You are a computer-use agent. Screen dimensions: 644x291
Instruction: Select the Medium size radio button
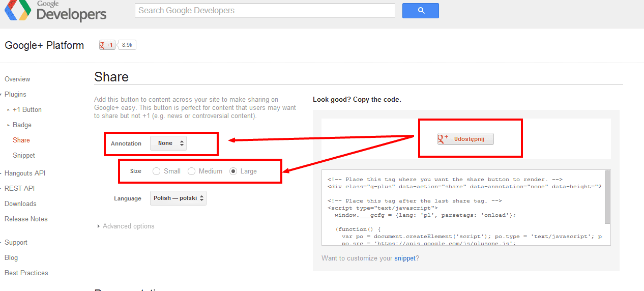click(192, 171)
